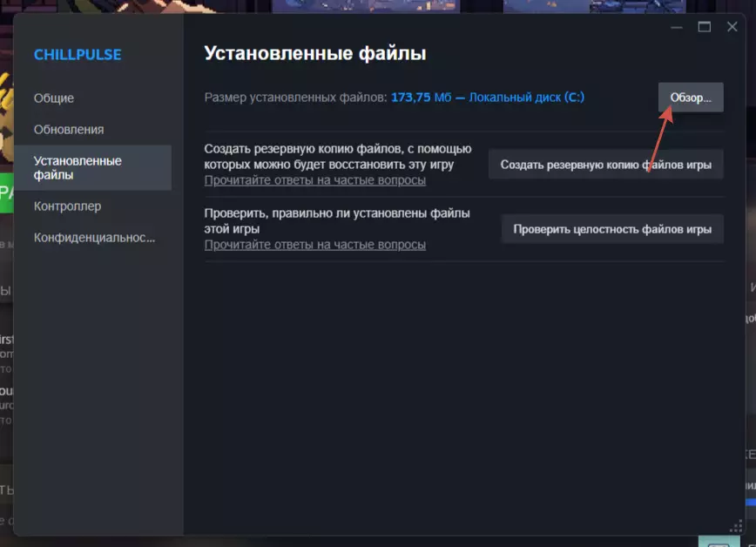The width and height of the screenshot is (756, 547).
Task: Click Создать резервную копию файлов игры button
Action: [605, 165]
